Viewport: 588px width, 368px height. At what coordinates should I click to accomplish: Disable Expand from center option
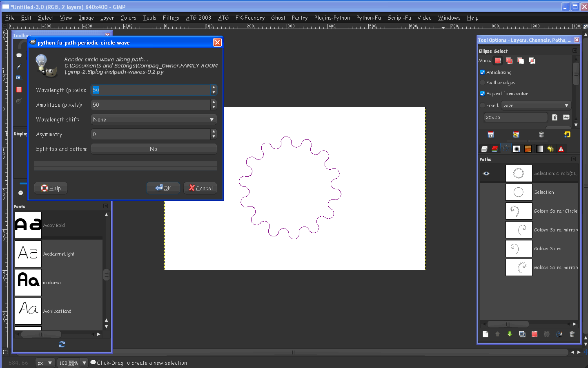pyautogui.click(x=482, y=94)
